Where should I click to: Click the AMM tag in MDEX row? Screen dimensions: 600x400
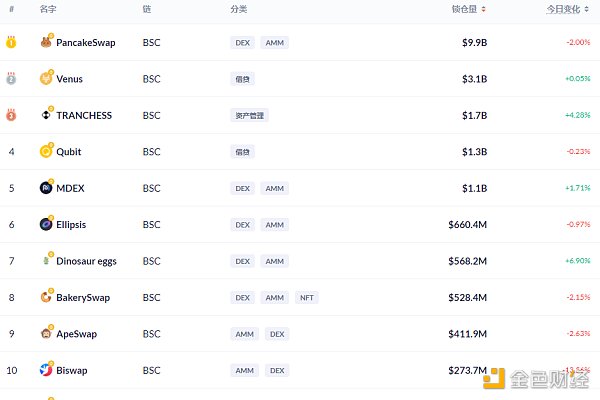275,188
